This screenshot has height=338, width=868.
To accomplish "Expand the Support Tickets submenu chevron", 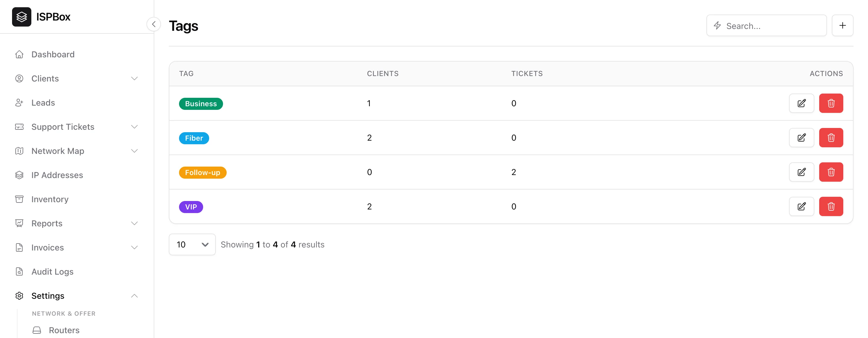I will pos(134,127).
